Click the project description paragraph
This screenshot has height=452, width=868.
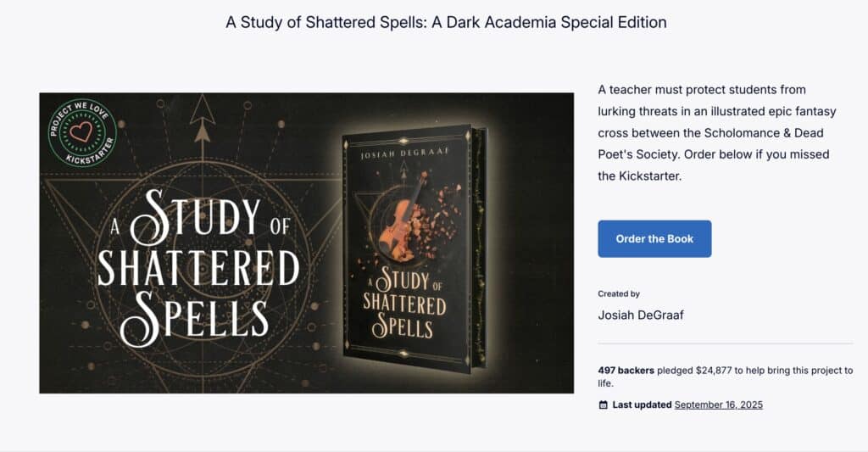tap(712, 132)
